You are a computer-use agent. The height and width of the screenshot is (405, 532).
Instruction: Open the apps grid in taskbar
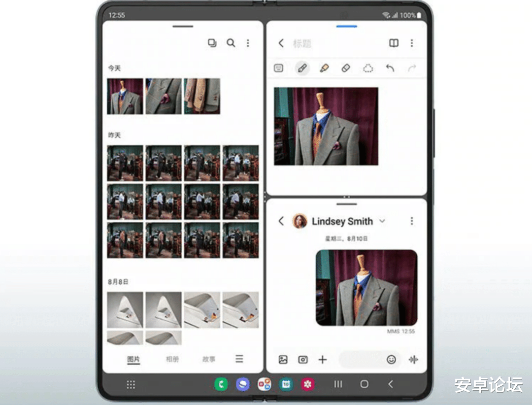pos(131,385)
